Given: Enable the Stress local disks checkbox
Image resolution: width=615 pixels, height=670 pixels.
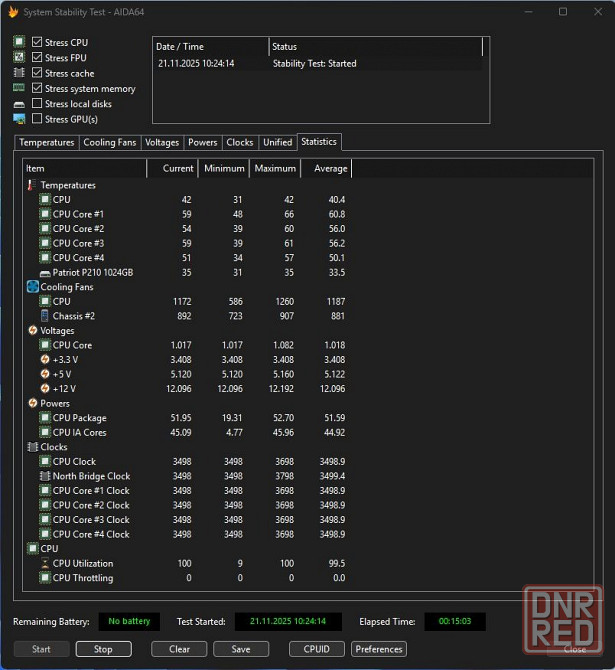Looking at the screenshot, I should point(37,104).
